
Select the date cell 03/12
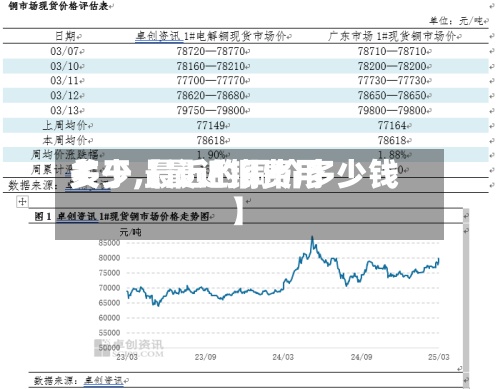click(x=65, y=95)
